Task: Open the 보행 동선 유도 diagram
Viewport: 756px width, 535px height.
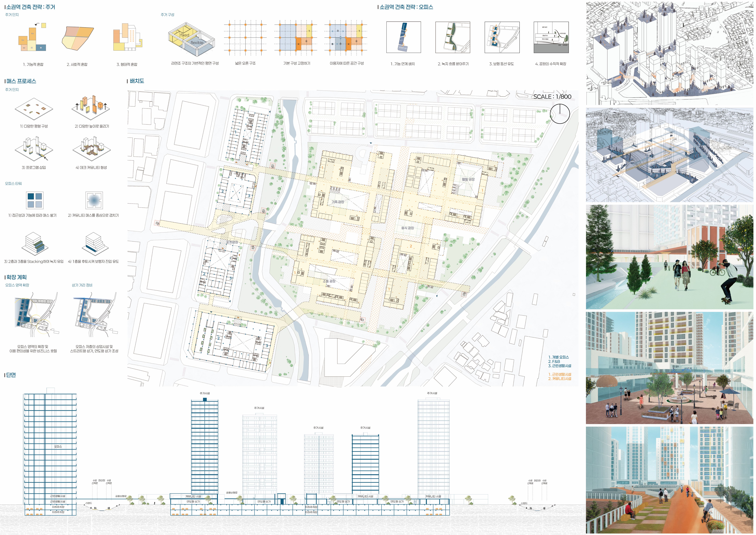Action: (x=502, y=37)
